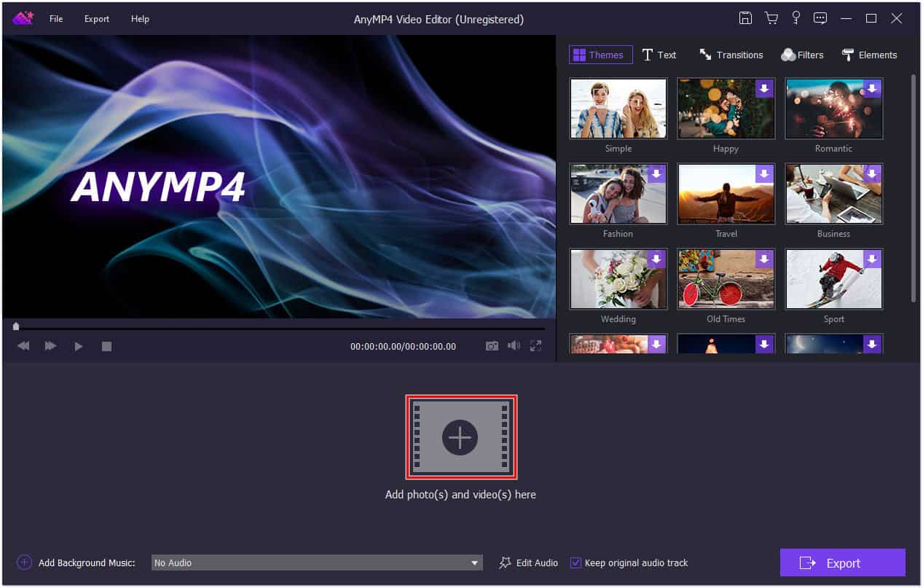Click the plus icon beside Add Background Music

23,562
